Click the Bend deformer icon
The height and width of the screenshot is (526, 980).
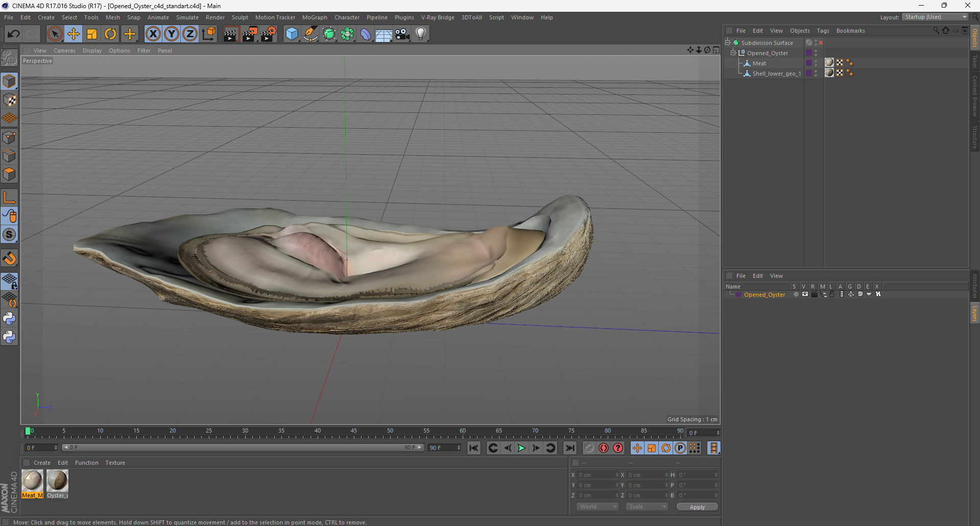(366, 34)
